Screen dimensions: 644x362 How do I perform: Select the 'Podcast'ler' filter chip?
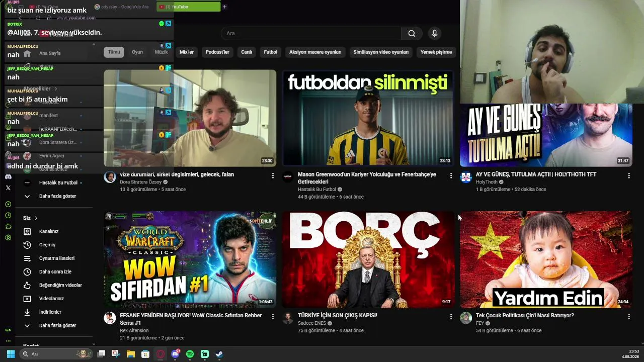click(x=217, y=52)
